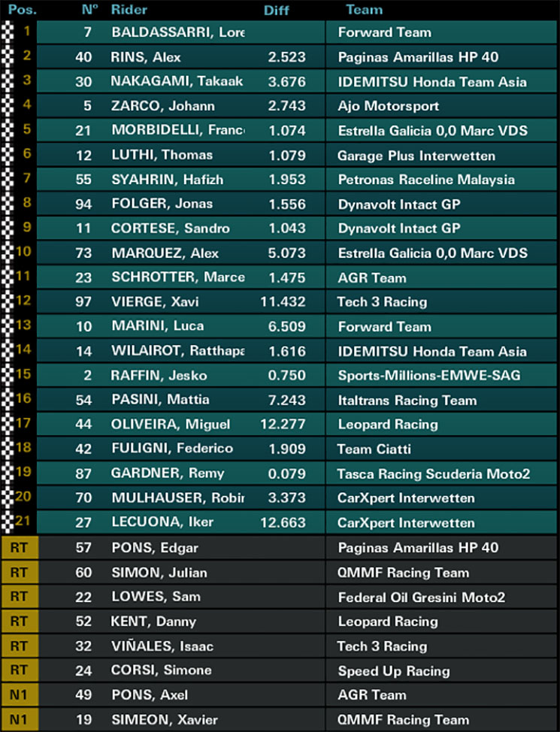The width and height of the screenshot is (560, 732).
Task: Click the Team column header
Action: coord(365,9)
